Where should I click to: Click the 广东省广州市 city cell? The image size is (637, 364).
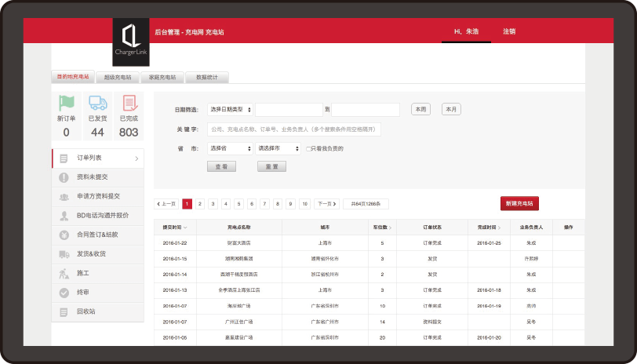click(x=325, y=322)
